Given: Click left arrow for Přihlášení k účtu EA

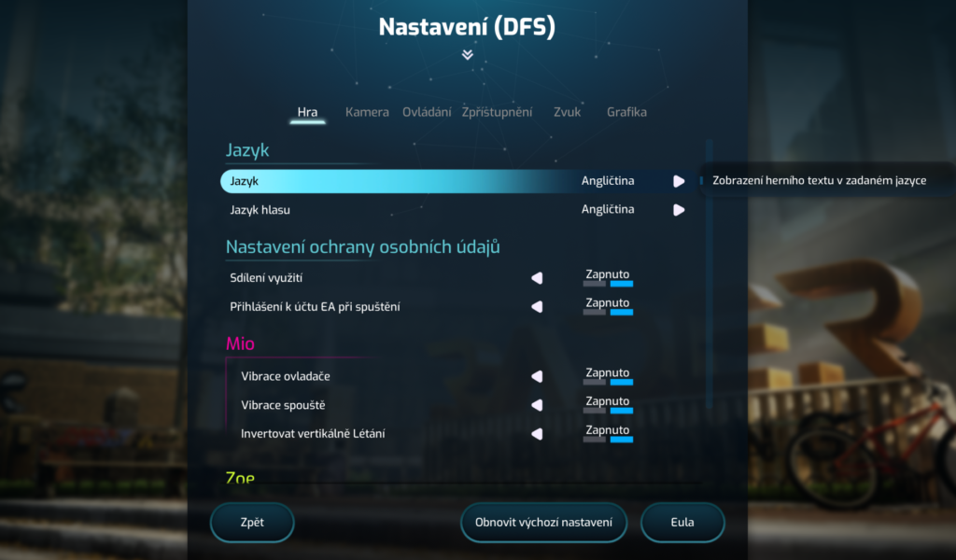Looking at the screenshot, I should (537, 306).
